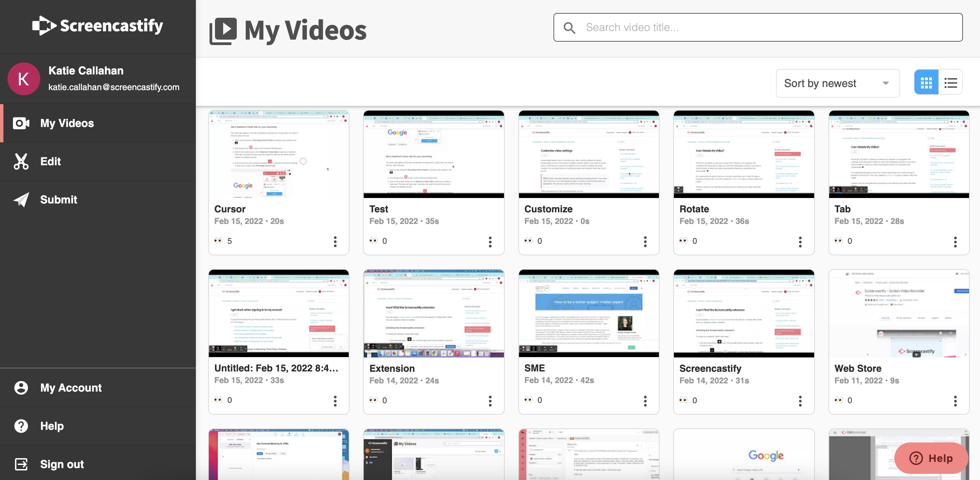Open the Web Store video thumbnail
980x480 pixels.
tap(899, 313)
